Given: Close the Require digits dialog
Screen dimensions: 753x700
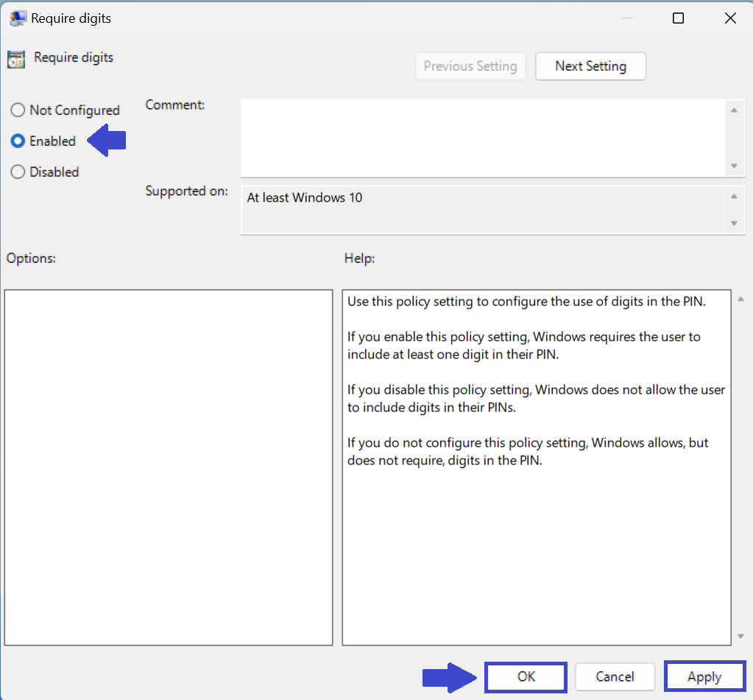Looking at the screenshot, I should tap(729, 18).
